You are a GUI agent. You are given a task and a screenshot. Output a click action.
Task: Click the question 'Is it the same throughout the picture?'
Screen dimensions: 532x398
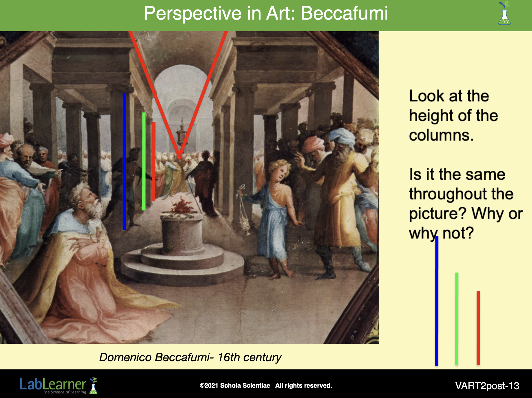(461, 194)
